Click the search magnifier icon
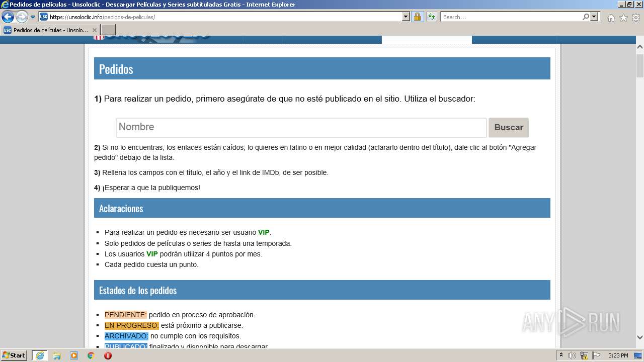This screenshot has height=362, width=644. [x=586, y=17]
